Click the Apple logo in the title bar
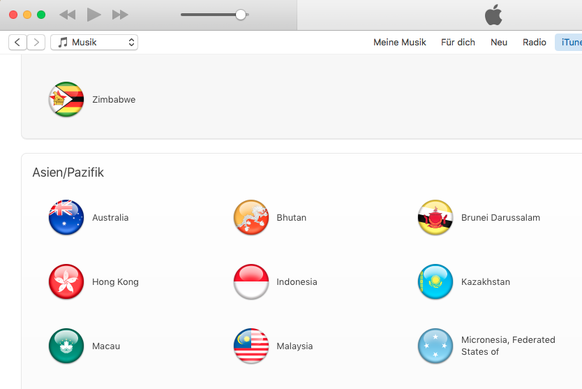This screenshot has height=389, width=582. (x=493, y=16)
